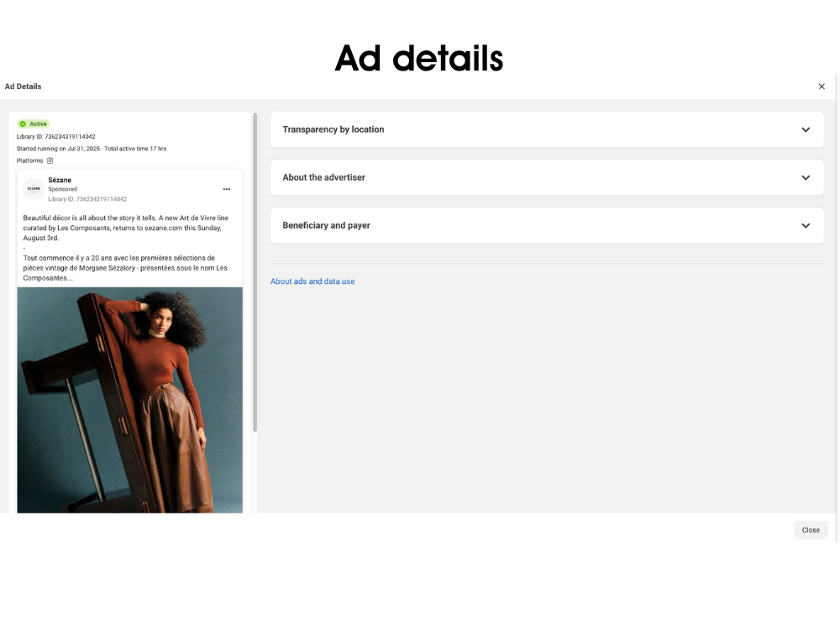This screenshot has width=840, height=630.
Task: Click the Sézane profile logo avatar
Action: [34, 189]
